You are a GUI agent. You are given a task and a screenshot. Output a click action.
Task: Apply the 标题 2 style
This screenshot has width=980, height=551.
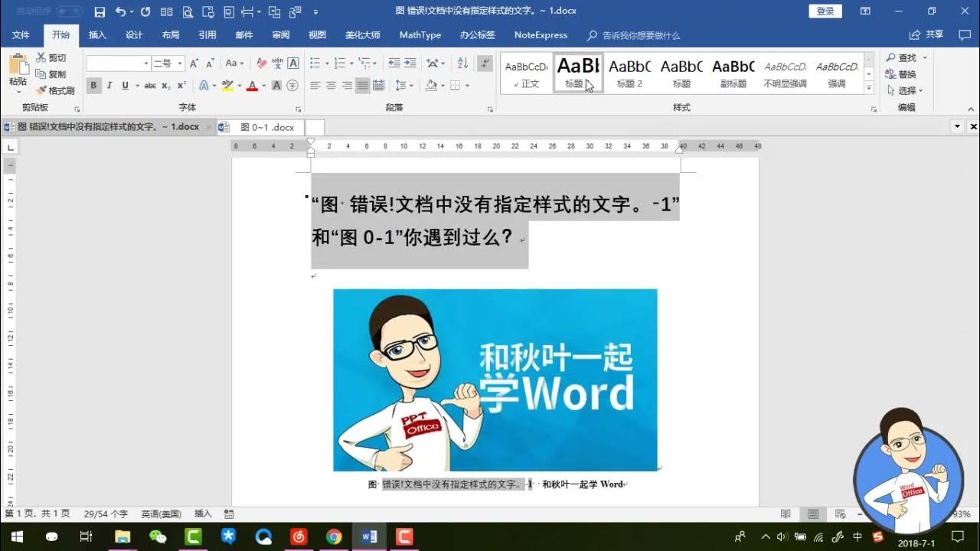click(629, 73)
